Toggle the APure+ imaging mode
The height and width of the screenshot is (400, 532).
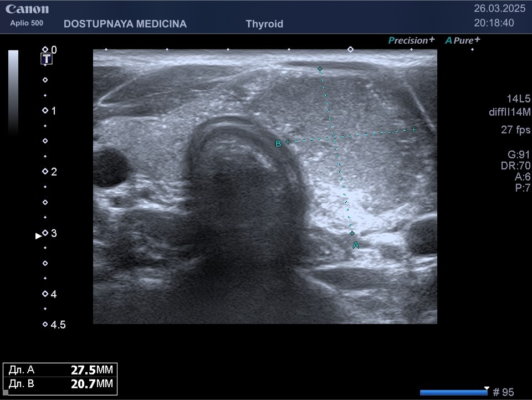point(463,40)
